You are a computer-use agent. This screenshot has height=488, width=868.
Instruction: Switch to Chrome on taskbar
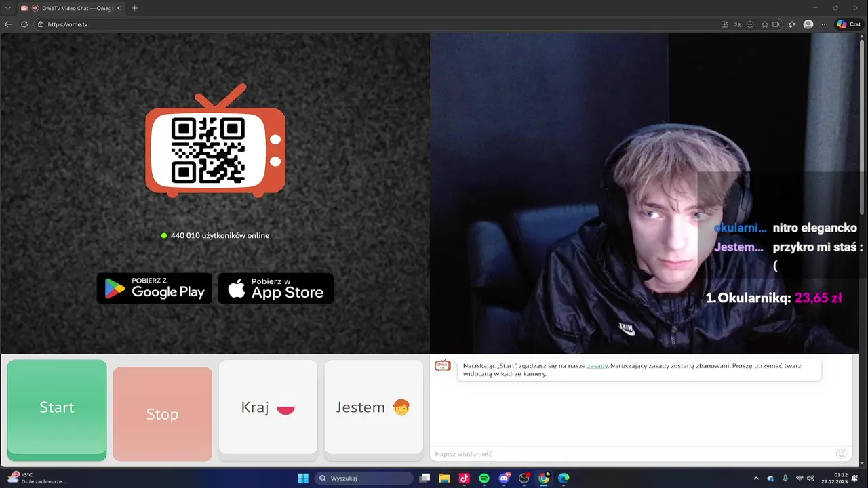pyautogui.click(x=544, y=479)
